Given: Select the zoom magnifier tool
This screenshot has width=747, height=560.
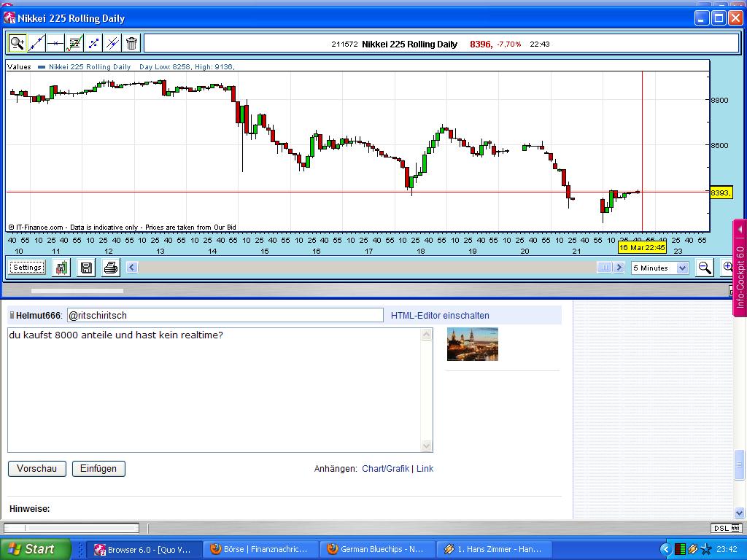Looking at the screenshot, I should (18, 43).
